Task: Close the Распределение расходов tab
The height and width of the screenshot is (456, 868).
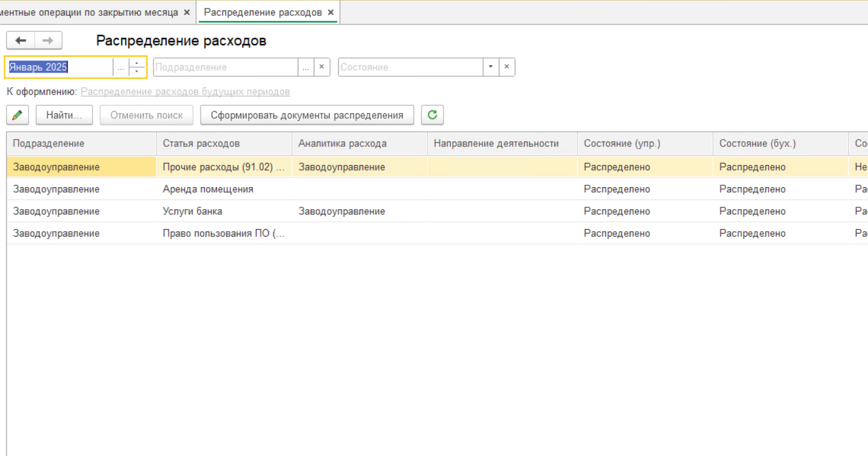Action: pyautogui.click(x=331, y=12)
